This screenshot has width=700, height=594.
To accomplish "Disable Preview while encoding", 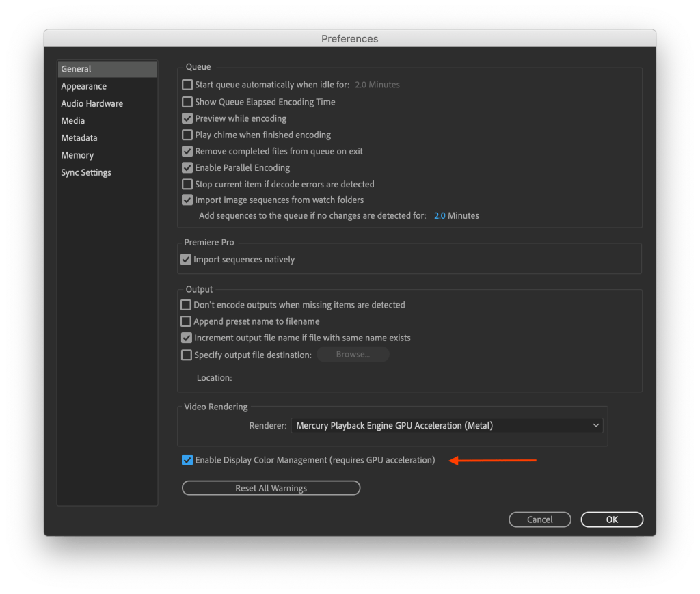I will pyautogui.click(x=187, y=118).
